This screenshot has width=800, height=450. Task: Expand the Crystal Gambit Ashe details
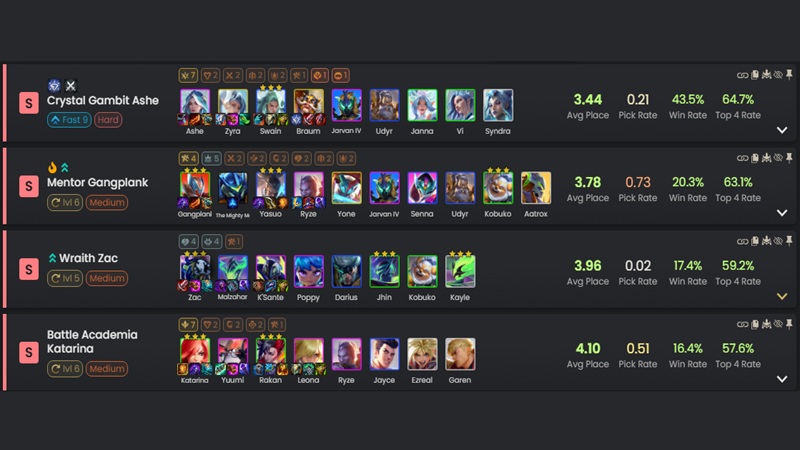(782, 130)
